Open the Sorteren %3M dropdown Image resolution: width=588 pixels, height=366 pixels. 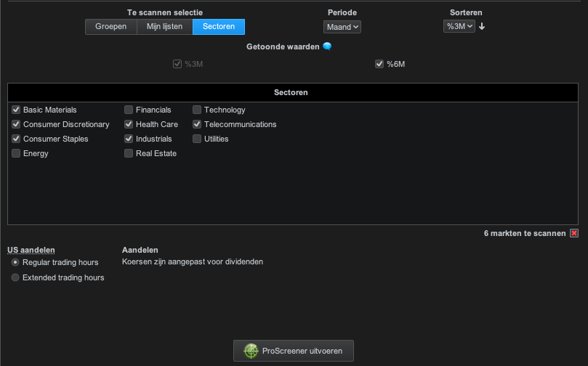coord(459,26)
